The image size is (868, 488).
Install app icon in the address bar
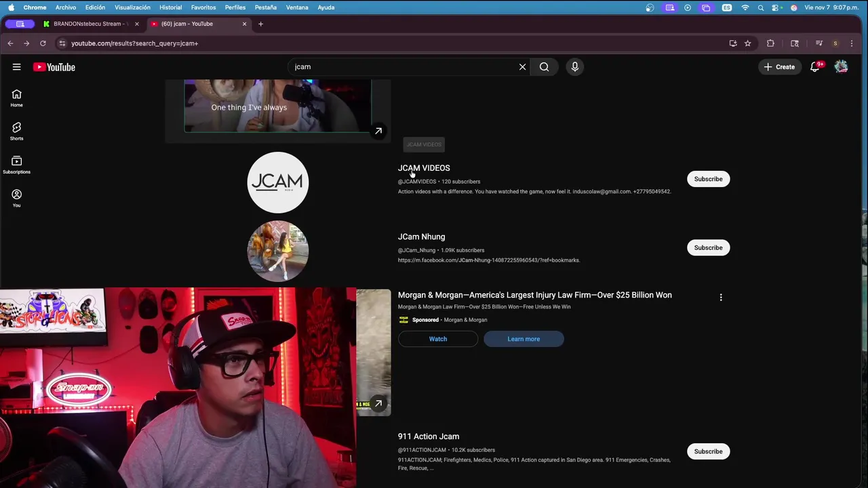click(x=733, y=43)
